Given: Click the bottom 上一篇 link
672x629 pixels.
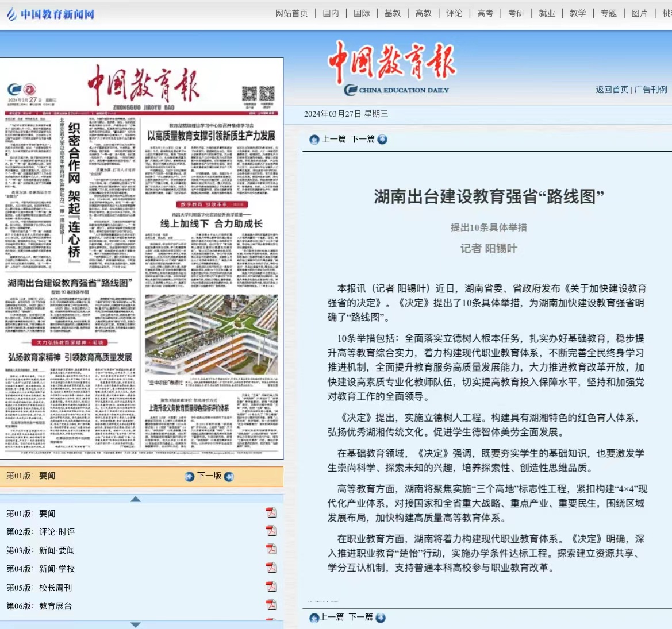Looking at the screenshot, I should pos(332,617).
